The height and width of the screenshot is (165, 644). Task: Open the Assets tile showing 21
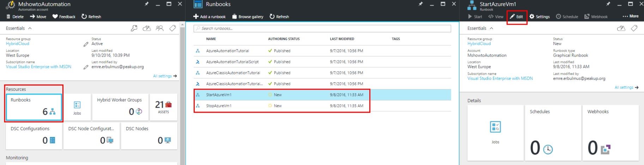tap(163, 107)
